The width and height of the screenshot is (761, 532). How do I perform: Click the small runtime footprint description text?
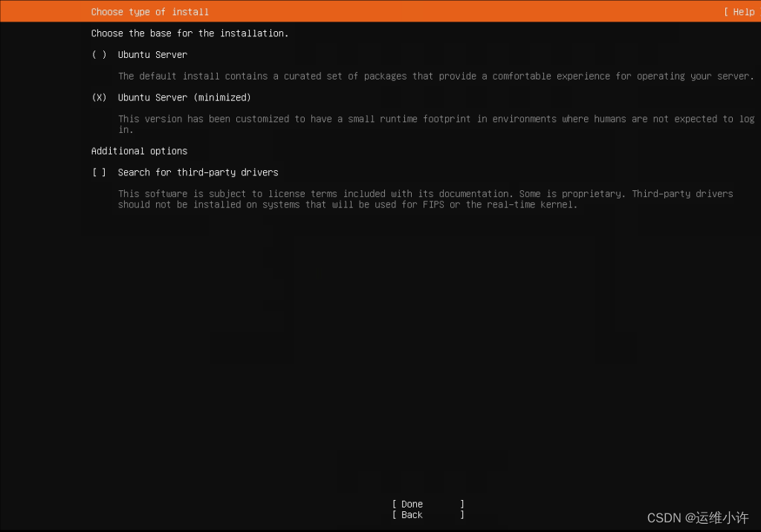point(436,124)
